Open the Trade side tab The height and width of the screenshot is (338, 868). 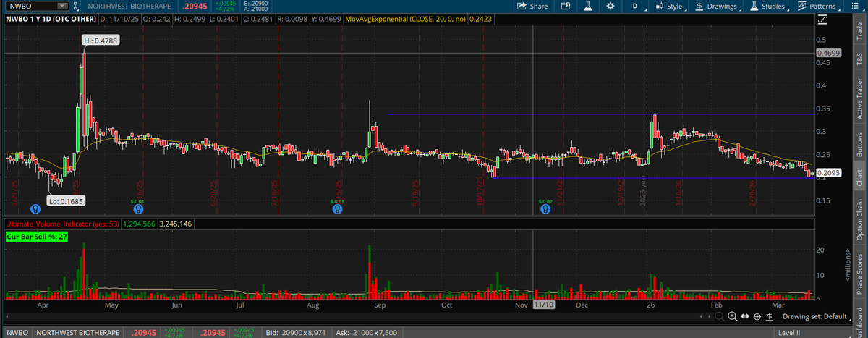[861, 30]
